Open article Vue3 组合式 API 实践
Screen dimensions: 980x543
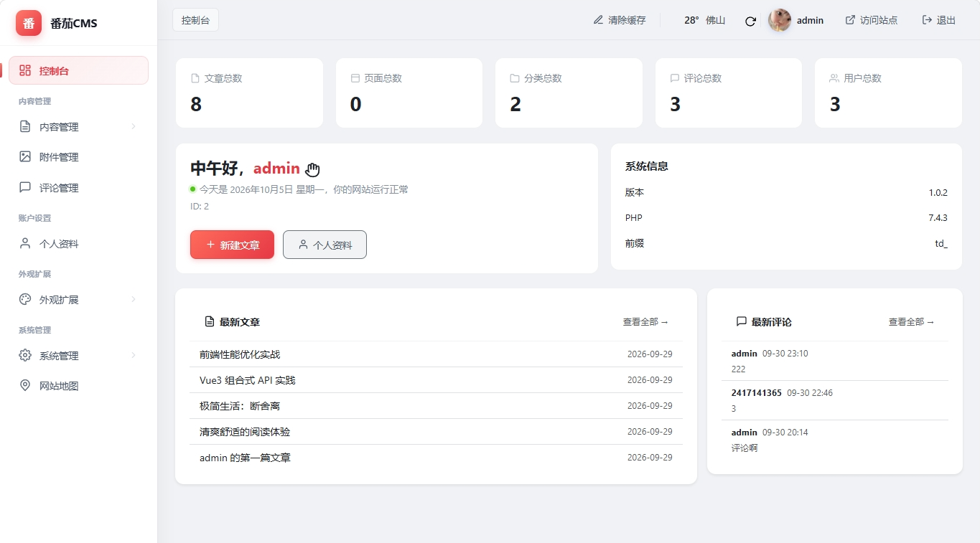pyautogui.click(x=248, y=380)
